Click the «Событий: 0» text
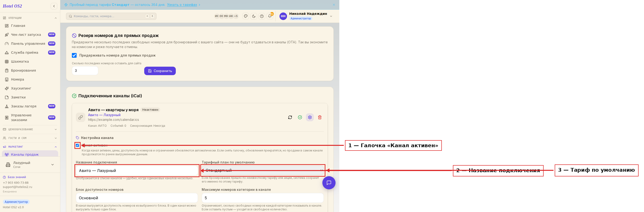 [x=118, y=126]
